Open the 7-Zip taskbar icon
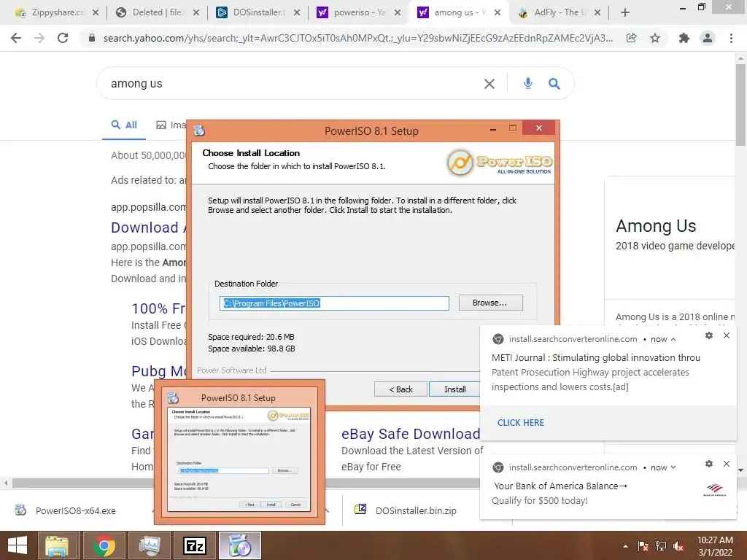747x560 pixels. pos(194,545)
